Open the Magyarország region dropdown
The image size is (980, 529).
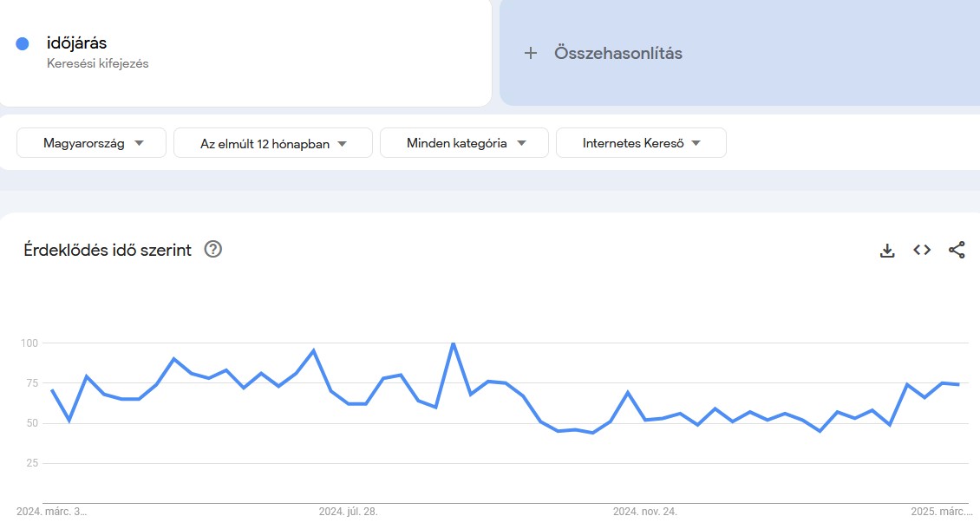point(92,143)
